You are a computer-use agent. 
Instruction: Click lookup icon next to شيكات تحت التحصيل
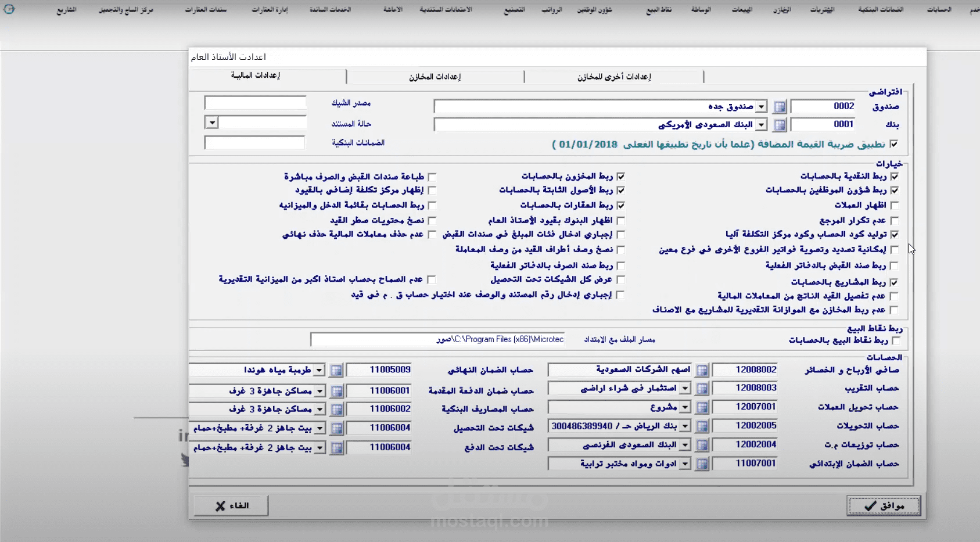336,428
